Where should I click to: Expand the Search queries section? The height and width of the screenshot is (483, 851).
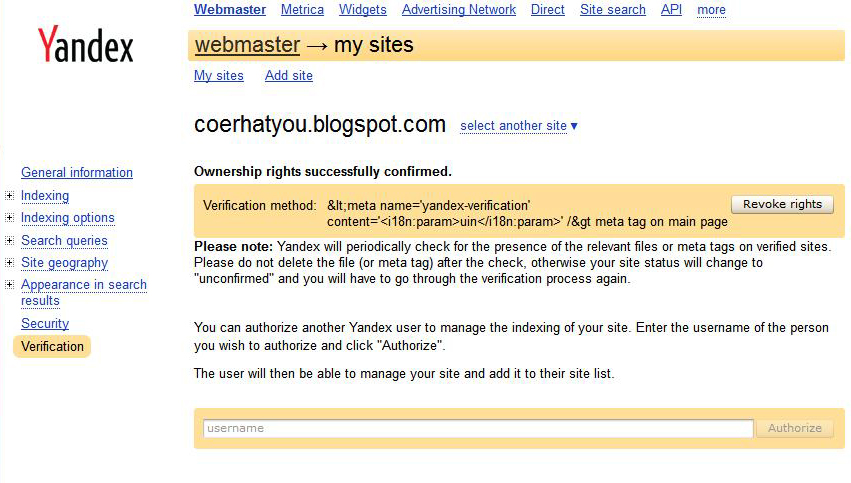[10, 241]
